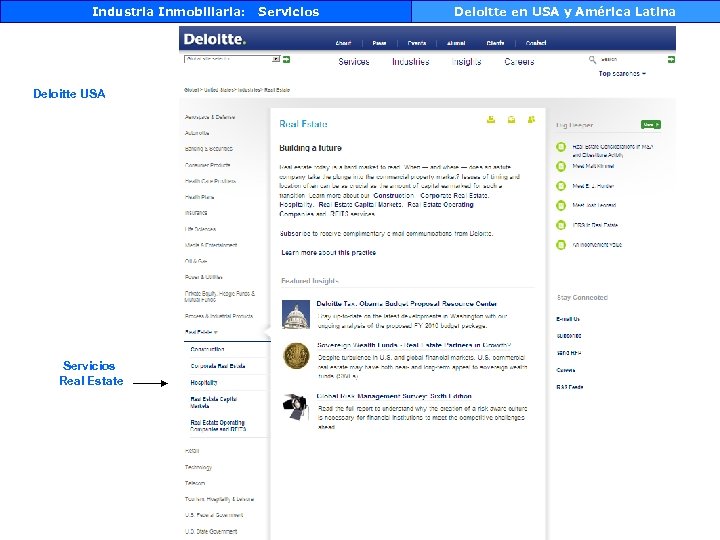Click the green go arrow beside site selector

click(x=287, y=59)
